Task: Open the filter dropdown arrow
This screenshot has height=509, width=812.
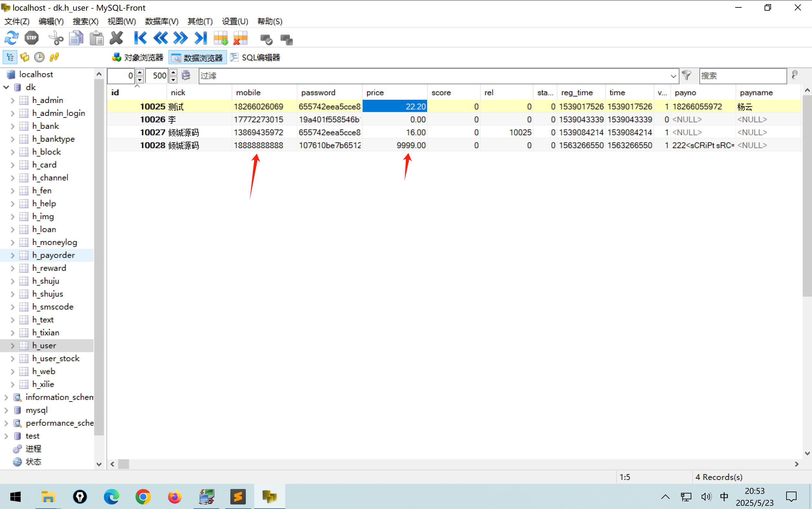Action: (x=673, y=76)
